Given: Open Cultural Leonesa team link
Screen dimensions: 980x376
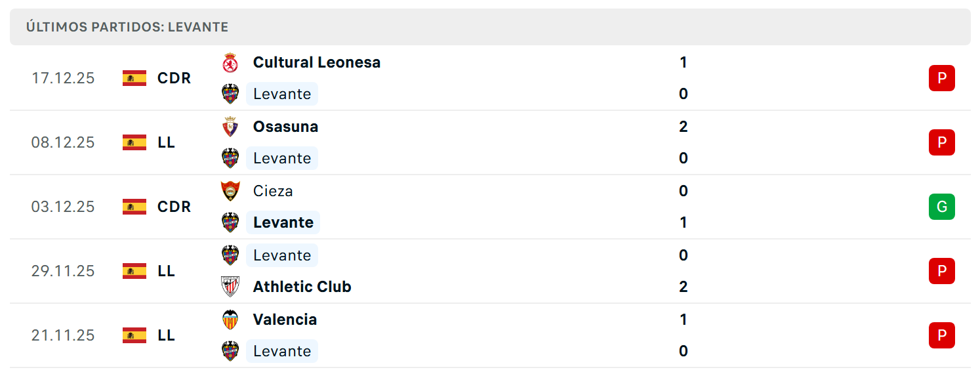Looking at the screenshot, I should 317,62.
